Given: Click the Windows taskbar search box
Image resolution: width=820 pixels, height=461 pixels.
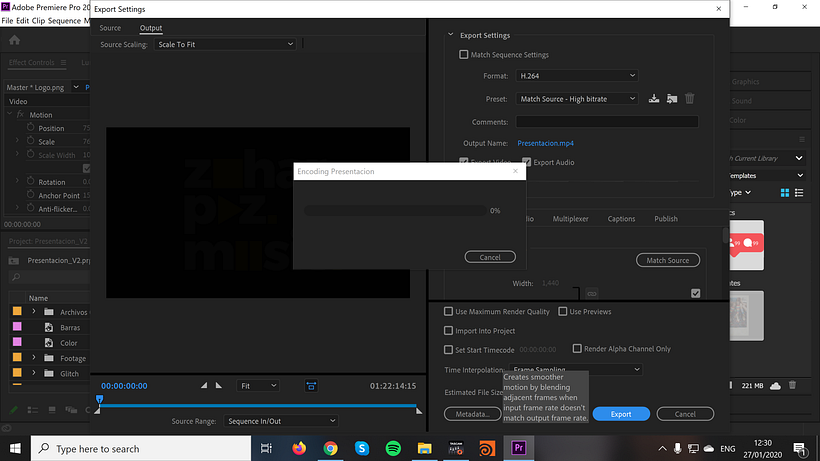Looking at the screenshot, I should pos(141,448).
